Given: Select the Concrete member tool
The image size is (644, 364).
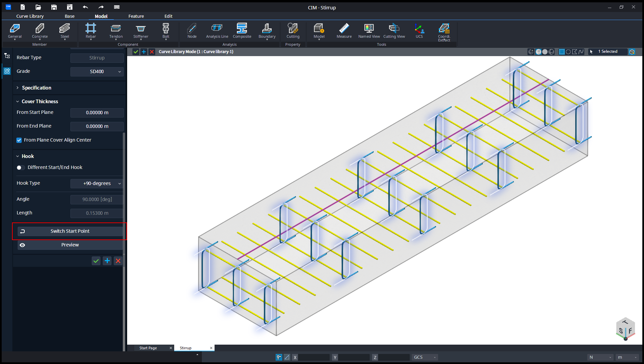Looking at the screenshot, I should [x=40, y=31].
